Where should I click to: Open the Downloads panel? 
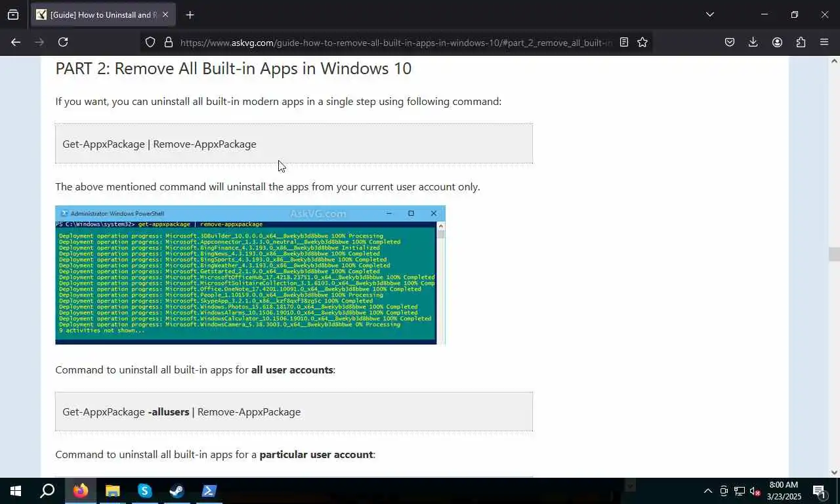pyautogui.click(x=753, y=42)
